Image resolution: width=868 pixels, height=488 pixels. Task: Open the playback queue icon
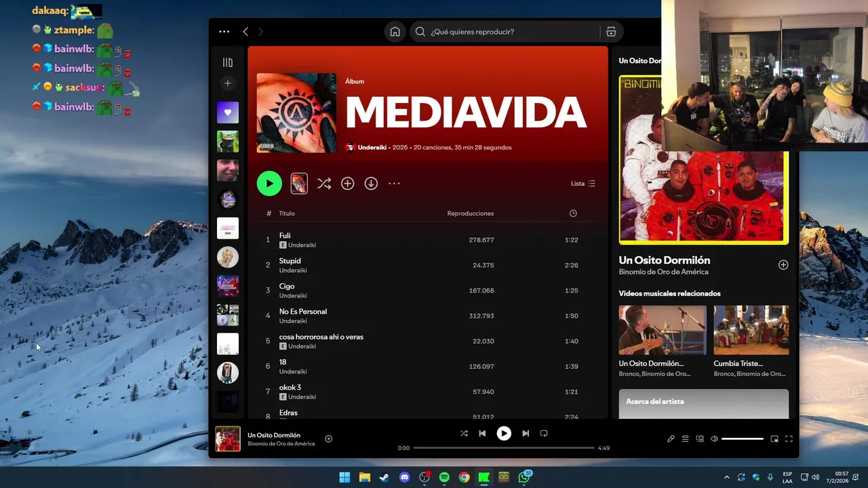pyautogui.click(x=686, y=439)
